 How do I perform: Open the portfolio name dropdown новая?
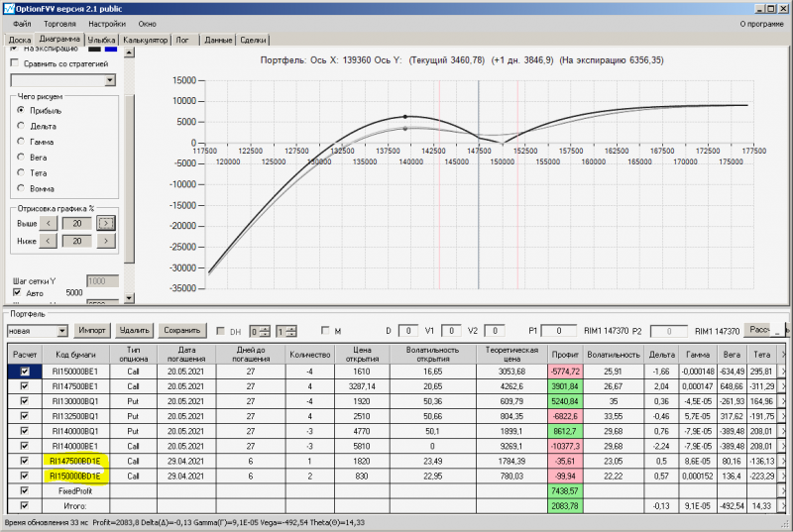(61, 331)
